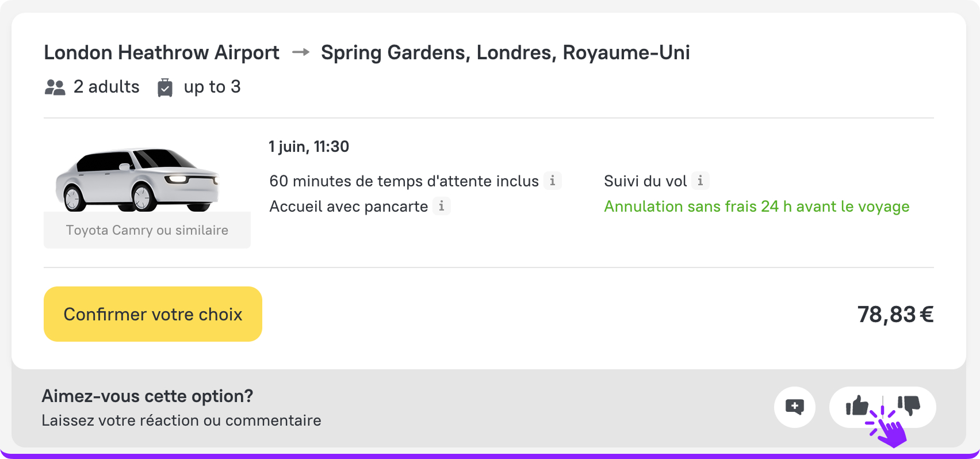The height and width of the screenshot is (459, 980).
Task: Click the passengers icon beside 2 adults
Action: [x=55, y=87]
